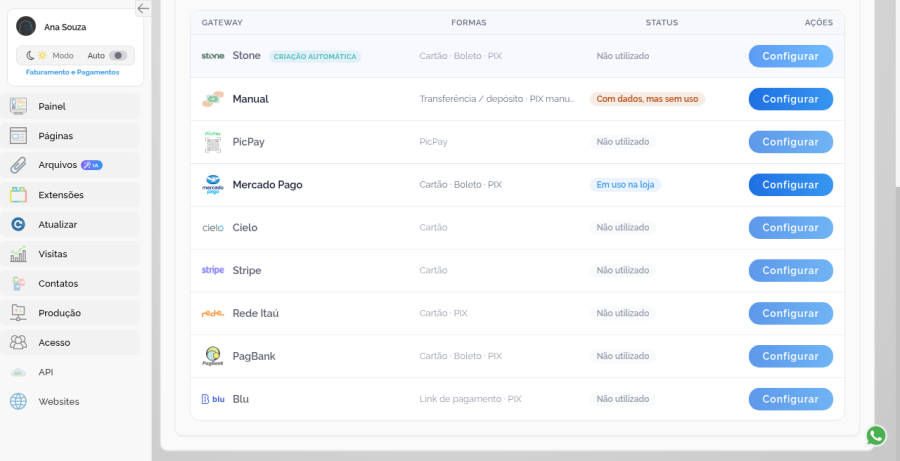Configure the Rede Itaú gateway
Viewport: 900px width, 461px height.
(x=790, y=313)
